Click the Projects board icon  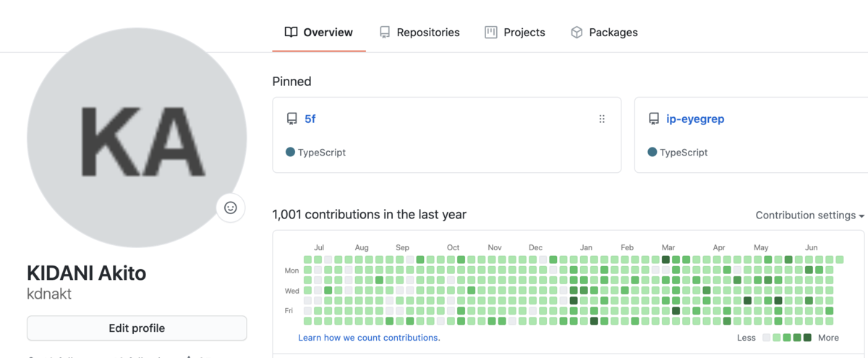pos(491,33)
